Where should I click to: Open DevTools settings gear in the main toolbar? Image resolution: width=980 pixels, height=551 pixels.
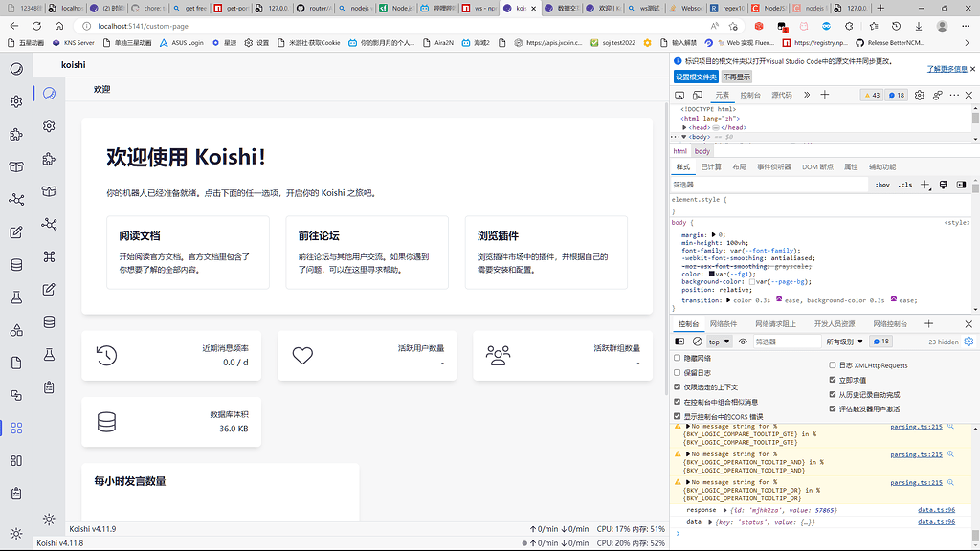pyautogui.click(x=920, y=95)
